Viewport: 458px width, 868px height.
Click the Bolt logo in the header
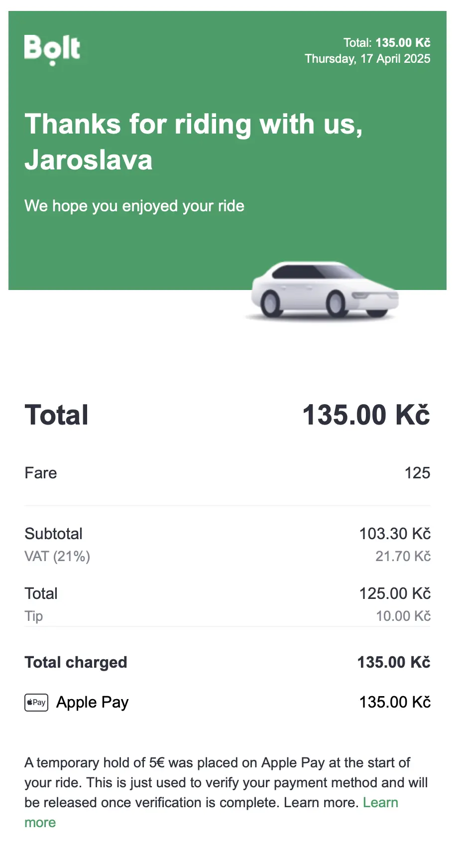(x=52, y=49)
